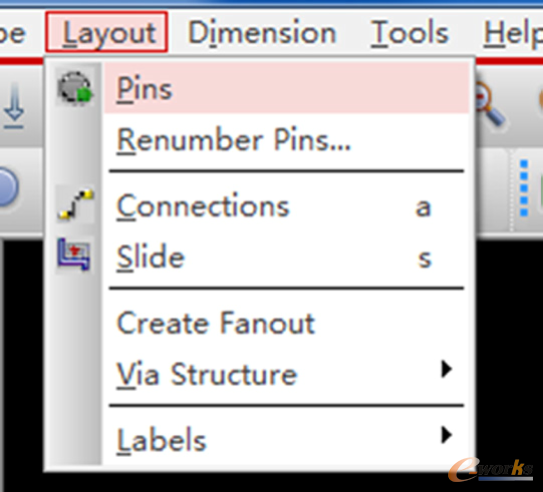Click the Slide tool icon
543x492 pixels.
(74, 254)
